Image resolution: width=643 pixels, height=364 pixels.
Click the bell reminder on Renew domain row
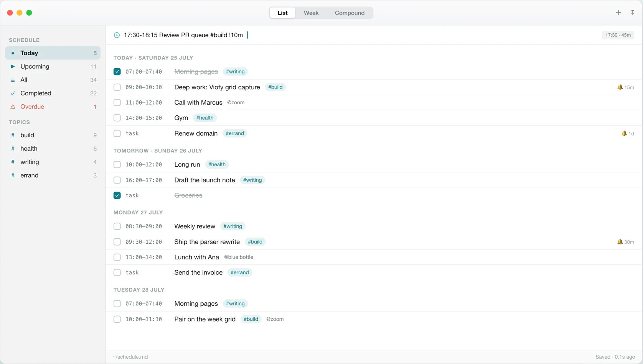(x=627, y=134)
